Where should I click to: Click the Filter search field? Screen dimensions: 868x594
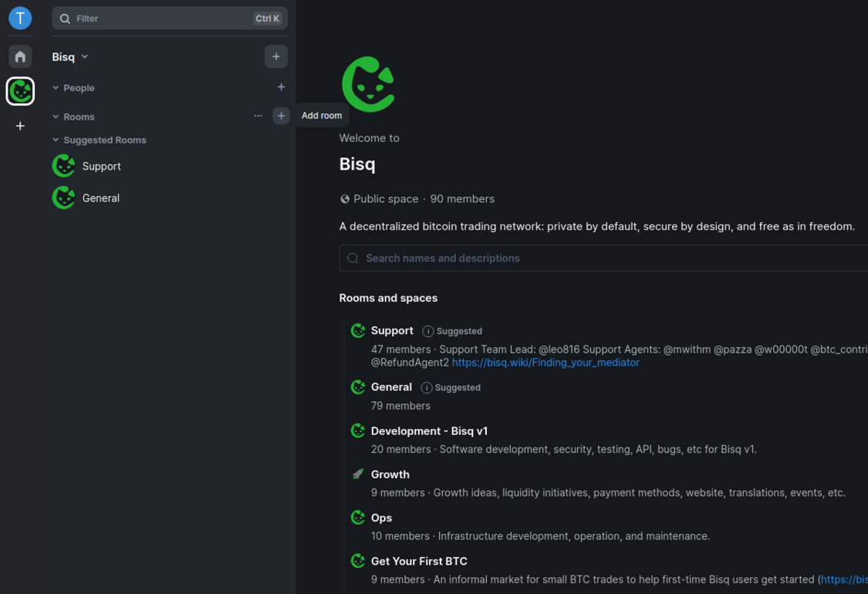(162, 19)
